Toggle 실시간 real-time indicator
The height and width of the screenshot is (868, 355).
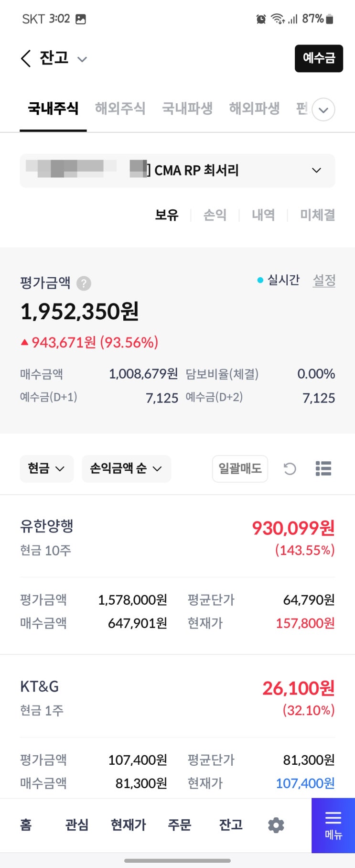tap(279, 280)
